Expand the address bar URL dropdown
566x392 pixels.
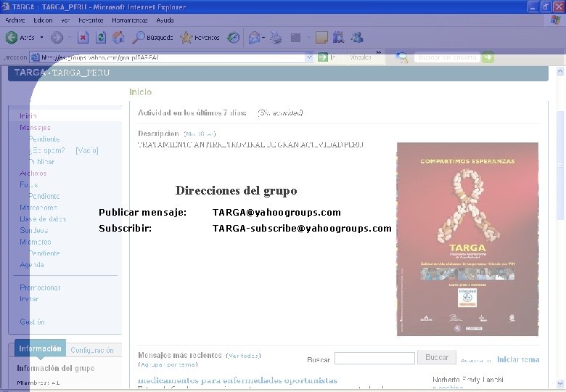point(309,57)
